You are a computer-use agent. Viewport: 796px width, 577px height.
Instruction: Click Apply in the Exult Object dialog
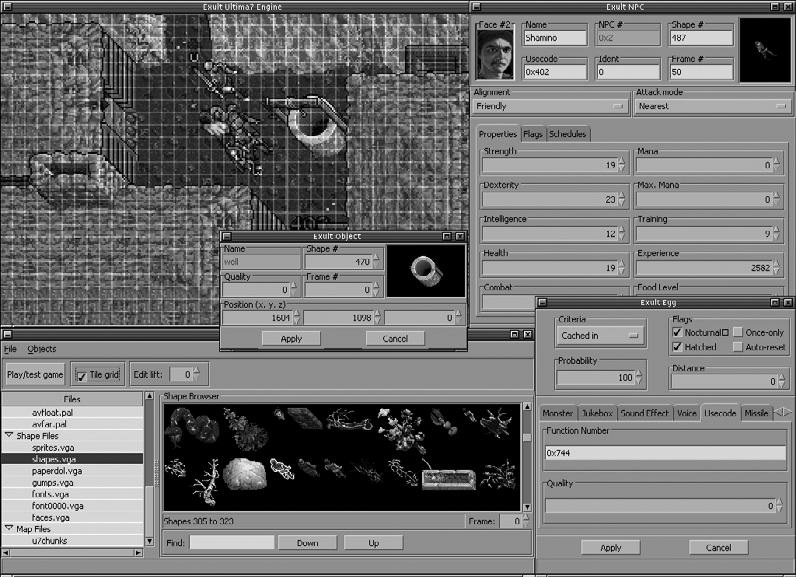click(x=291, y=338)
